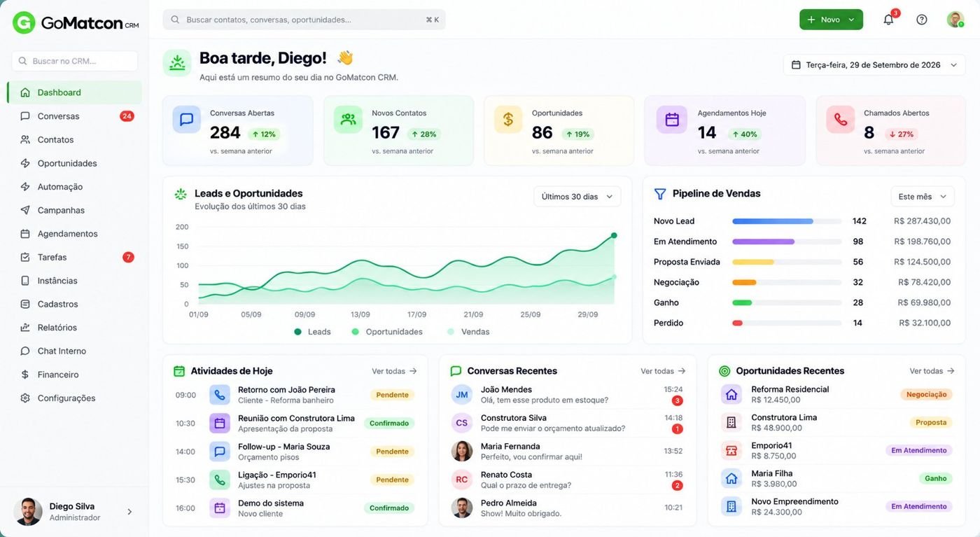Click Ver todas in Oportunidades Recentes

pyautogui.click(x=932, y=371)
